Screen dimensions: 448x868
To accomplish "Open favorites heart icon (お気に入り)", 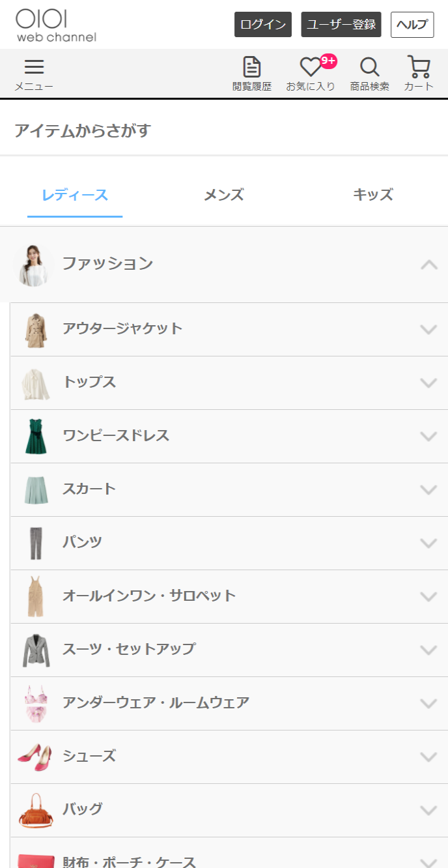I will 311,67.
